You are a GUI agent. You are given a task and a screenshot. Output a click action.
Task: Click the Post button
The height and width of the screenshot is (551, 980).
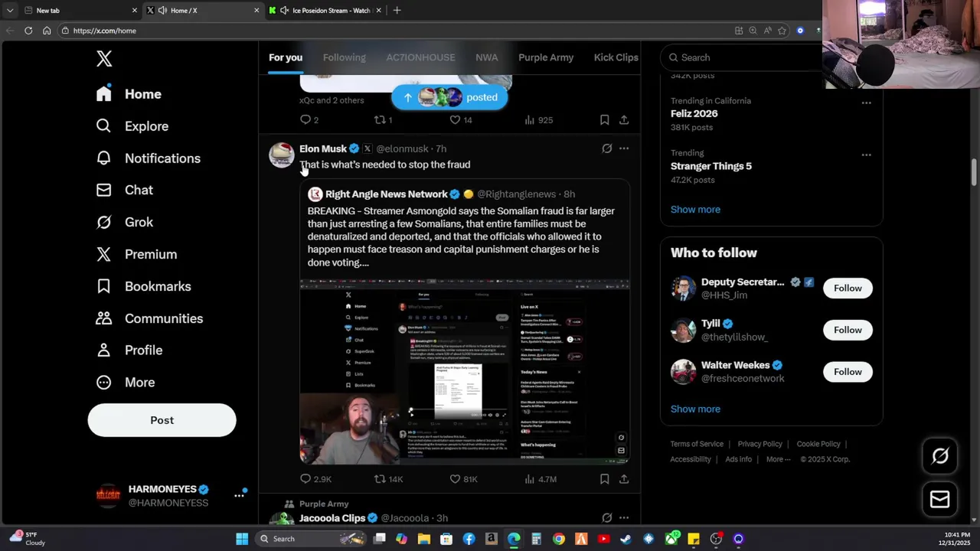162,420
